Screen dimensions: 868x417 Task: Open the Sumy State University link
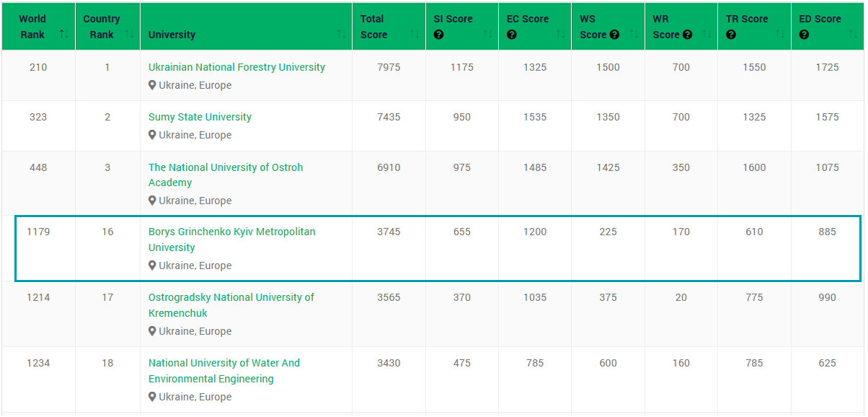click(200, 117)
